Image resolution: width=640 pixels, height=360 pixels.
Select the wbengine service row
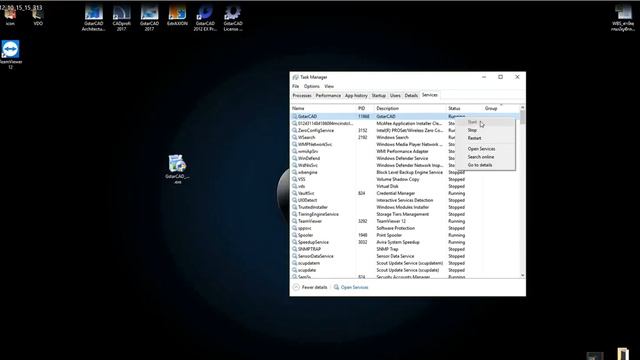click(x=405, y=172)
